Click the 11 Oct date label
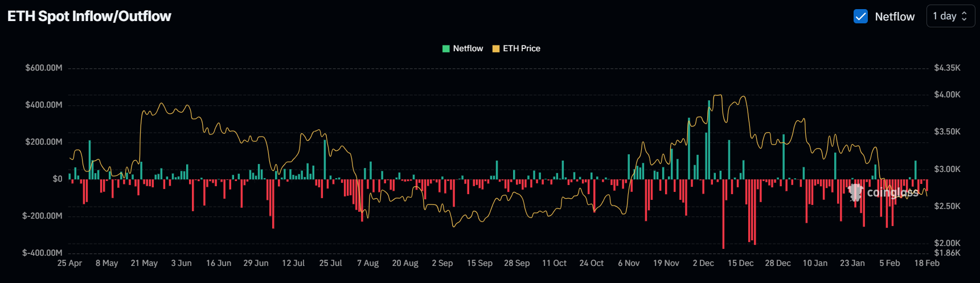980x283 pixels. coord(555,263)
